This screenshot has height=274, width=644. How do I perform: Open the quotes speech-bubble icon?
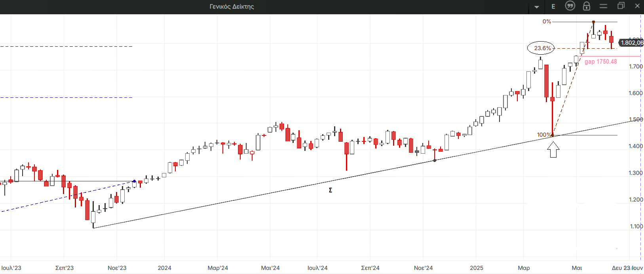click(x=570, y=6)
